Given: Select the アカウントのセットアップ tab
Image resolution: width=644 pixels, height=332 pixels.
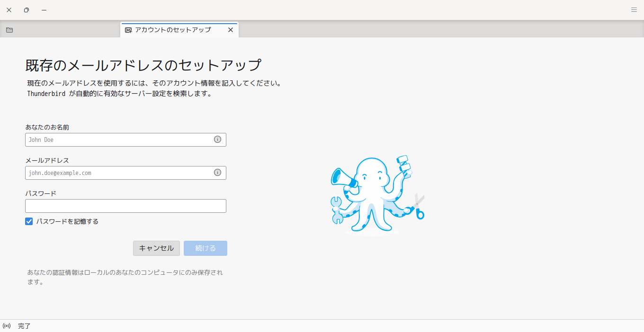Looking at the screenshot, I should point(179,30).
